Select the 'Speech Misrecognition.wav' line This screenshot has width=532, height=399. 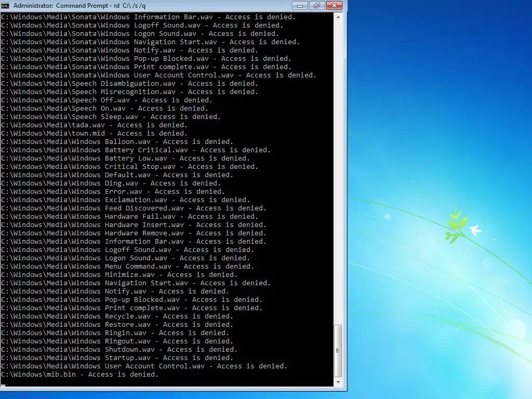pyautogui.click(x=129, y=92)
